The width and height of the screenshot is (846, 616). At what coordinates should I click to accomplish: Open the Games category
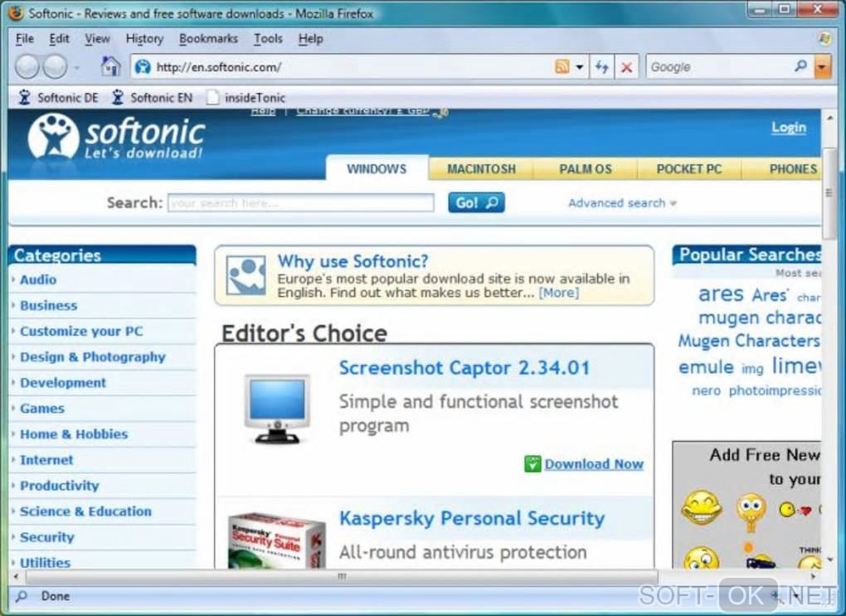pos(42,409)
